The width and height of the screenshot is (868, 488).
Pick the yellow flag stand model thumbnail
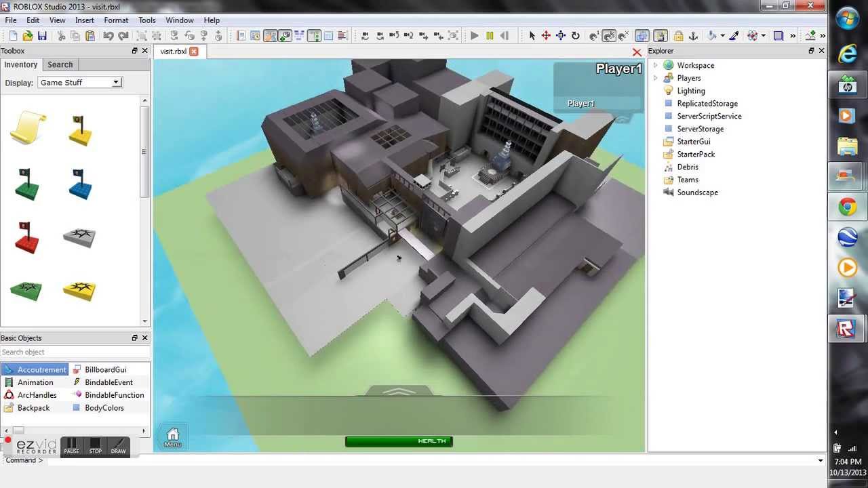point(80,129)
